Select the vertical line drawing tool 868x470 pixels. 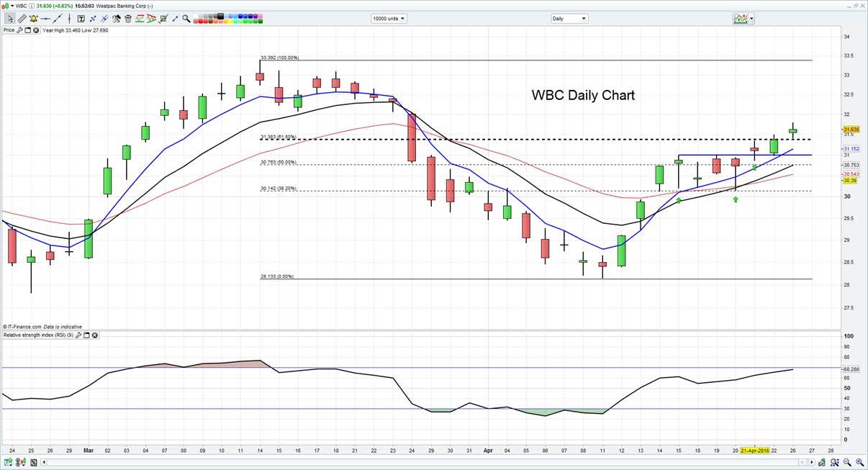click(69, 19)
